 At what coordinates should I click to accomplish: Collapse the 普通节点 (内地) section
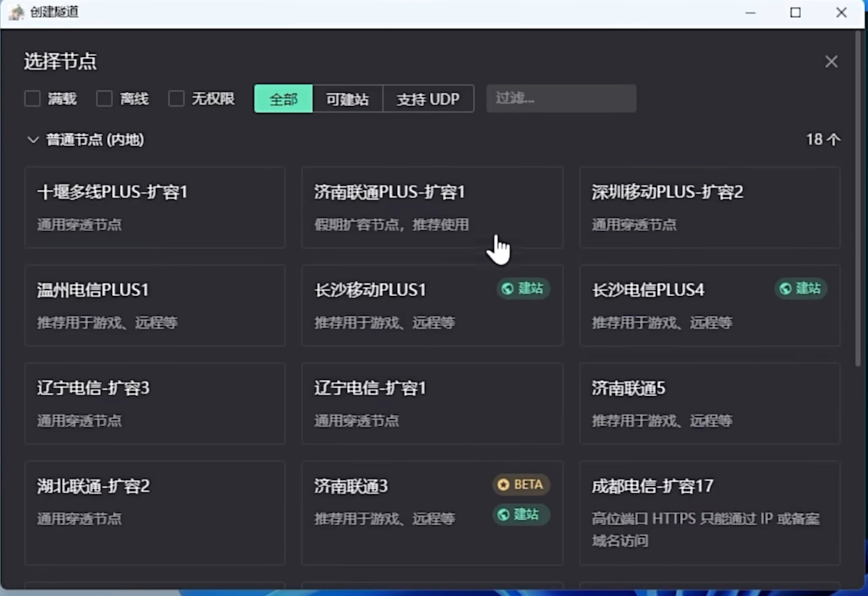coord(33,140)
